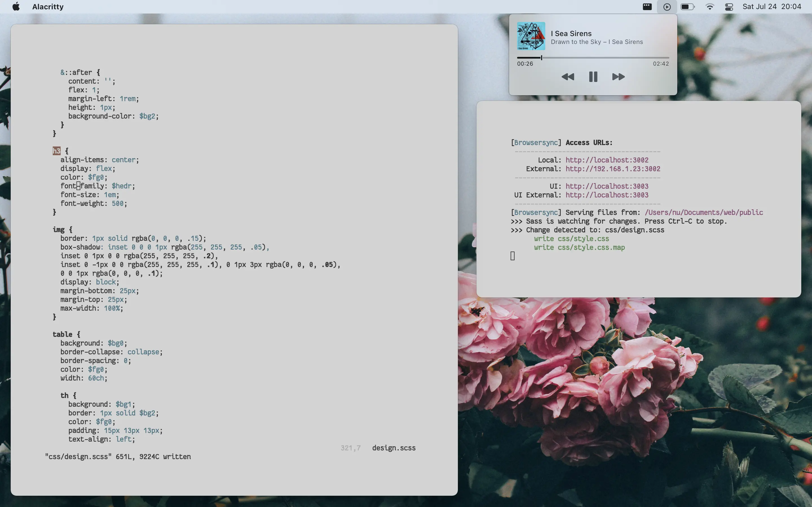Click the External 192.168.1.23:3002 URL

(613, 169)
